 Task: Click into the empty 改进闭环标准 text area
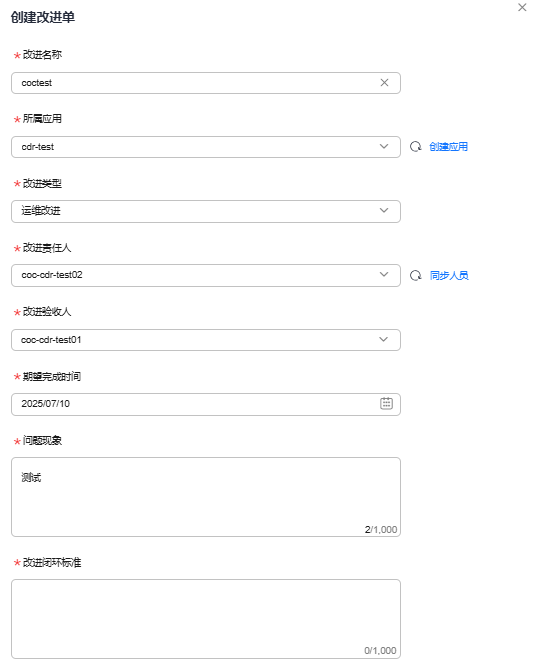(x=206, y=619)
